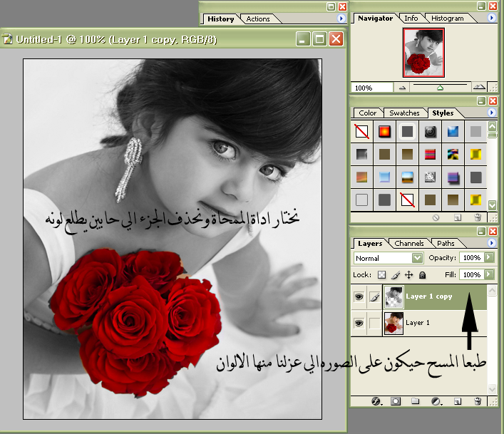Click the zoom in icon in Navigator

click(478, 88)
